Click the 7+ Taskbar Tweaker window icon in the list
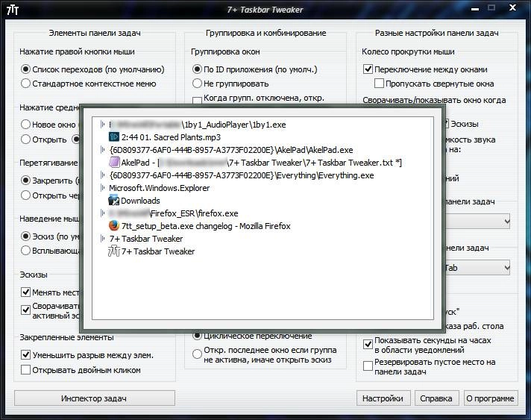Image resolution: width=531 pixels, height=420 pixels. [x=114, y=251]
